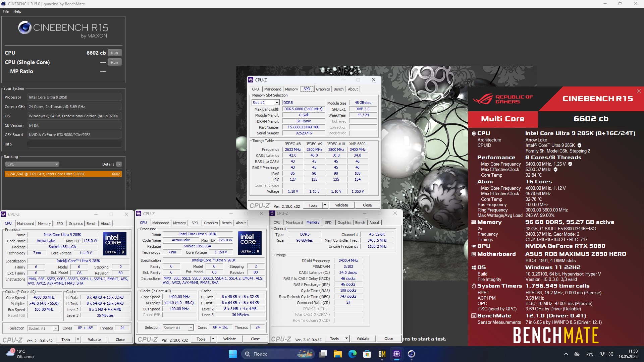Switch the РУС input language indicator
Image resolution: width=644 pixels, height=362 pixels.
click(x=590, y=354)
